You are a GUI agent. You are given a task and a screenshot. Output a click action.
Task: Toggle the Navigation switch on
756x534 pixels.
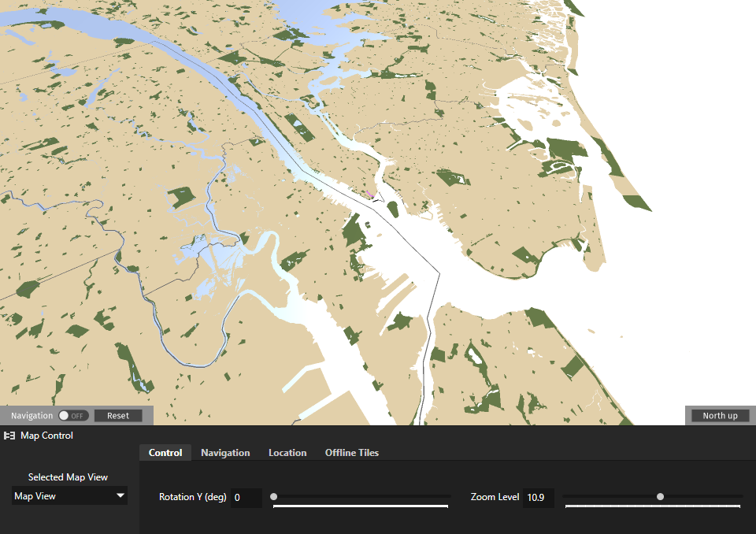click(x=73, y=416)
